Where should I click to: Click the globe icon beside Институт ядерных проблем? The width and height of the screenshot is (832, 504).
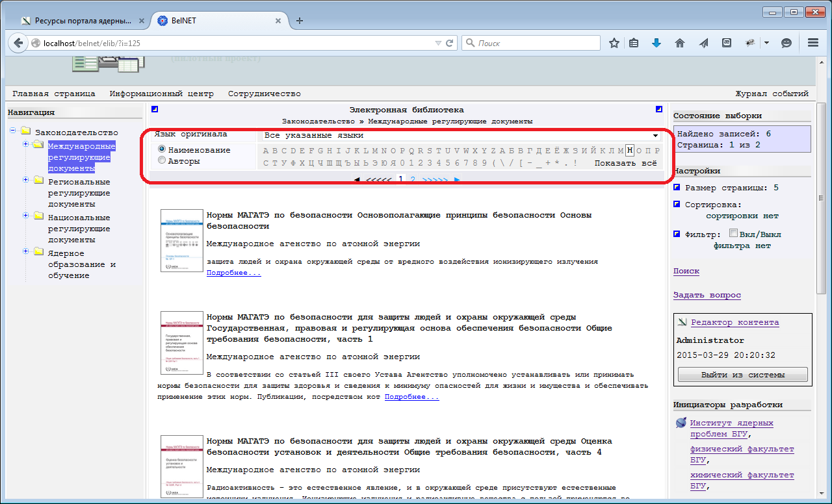(x=681, y=423)
